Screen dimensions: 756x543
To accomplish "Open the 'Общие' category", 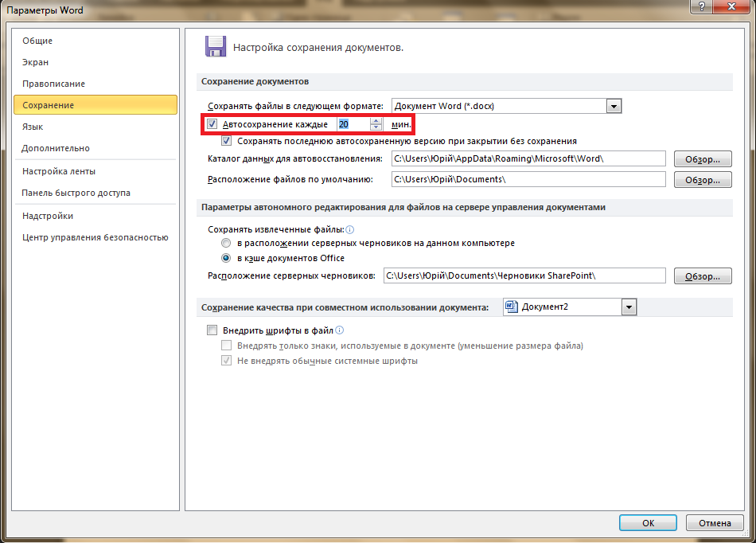I will click(95, 41).
